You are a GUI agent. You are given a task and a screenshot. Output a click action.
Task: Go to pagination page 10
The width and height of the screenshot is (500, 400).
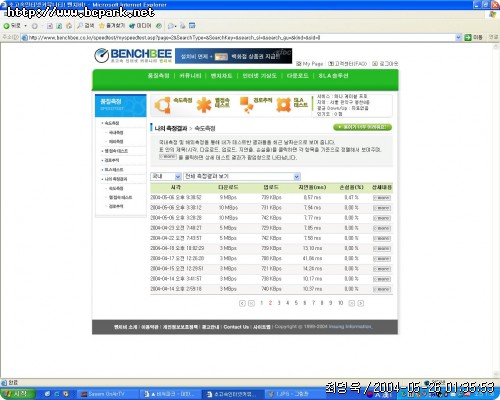coord(340,303)
